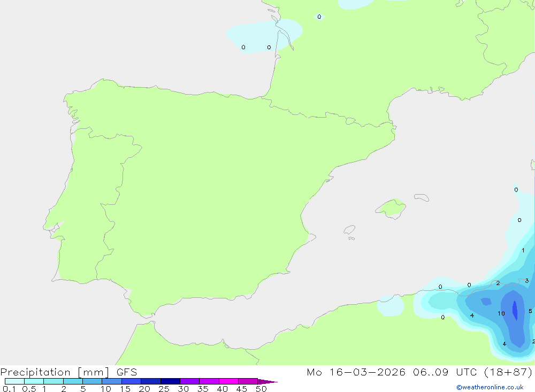
Task: Click the '10' precipitation value on the map
Action: coord(501,313)
